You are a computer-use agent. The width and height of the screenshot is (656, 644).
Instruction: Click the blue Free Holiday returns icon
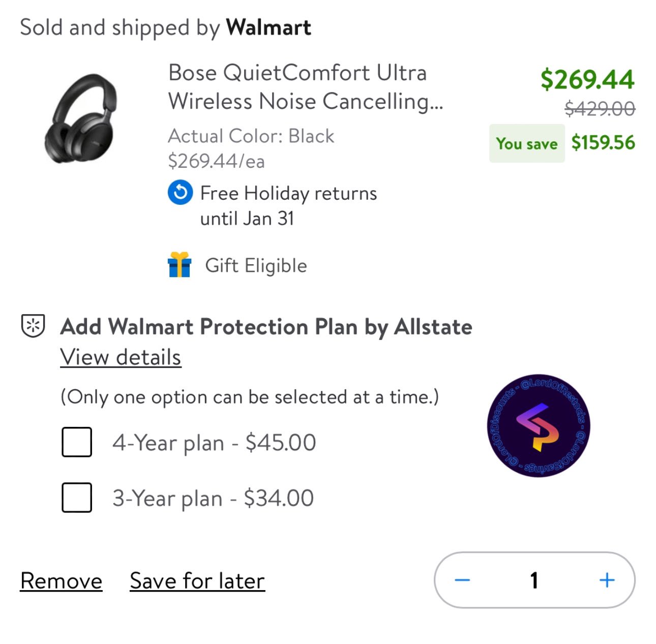[180, 193]
